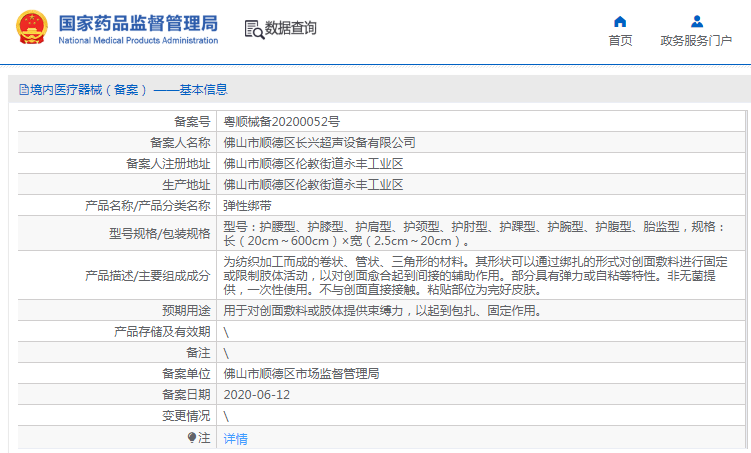Click the 生产地址 label
This screenshot has height=453, width=751.
(x=186, y=185)
